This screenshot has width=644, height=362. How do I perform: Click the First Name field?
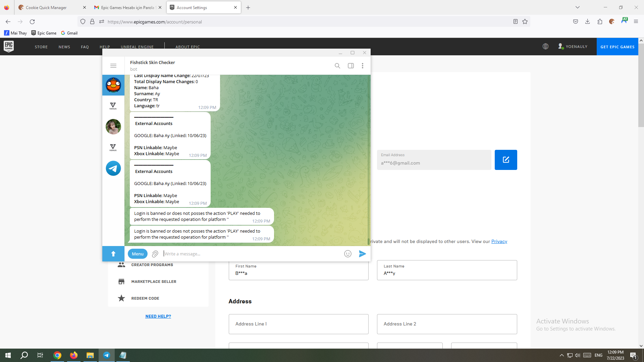click(x=299, y=270)
